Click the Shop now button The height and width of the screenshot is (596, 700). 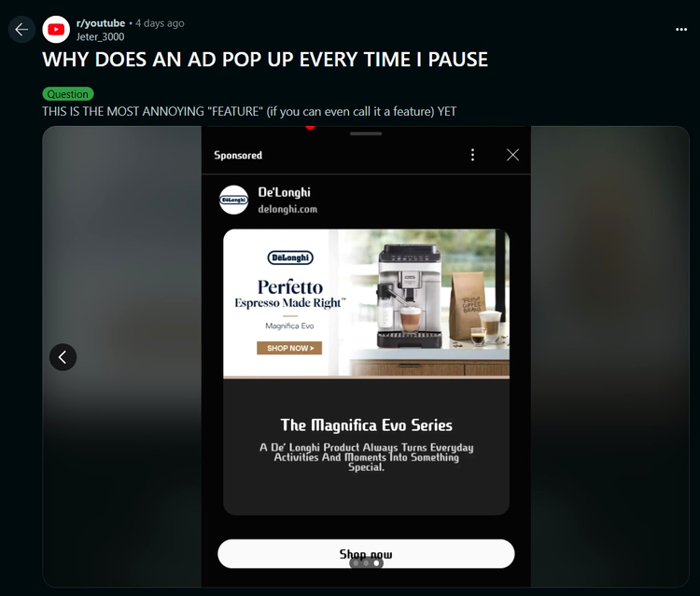coord(366,554)
